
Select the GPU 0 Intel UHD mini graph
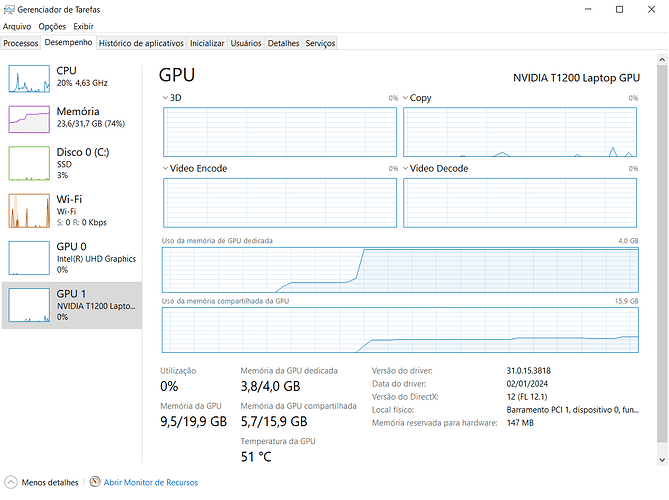pyautogui.click(x=29, y=258)
